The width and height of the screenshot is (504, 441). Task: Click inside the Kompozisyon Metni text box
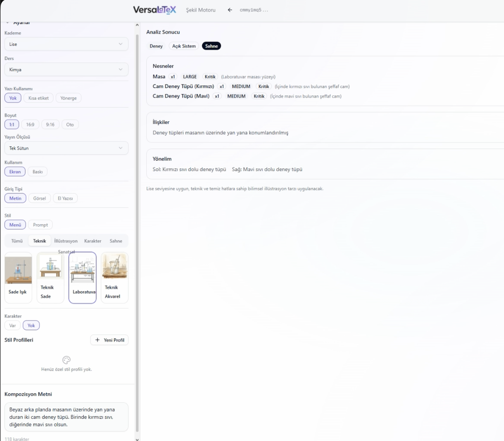point(66,417)
